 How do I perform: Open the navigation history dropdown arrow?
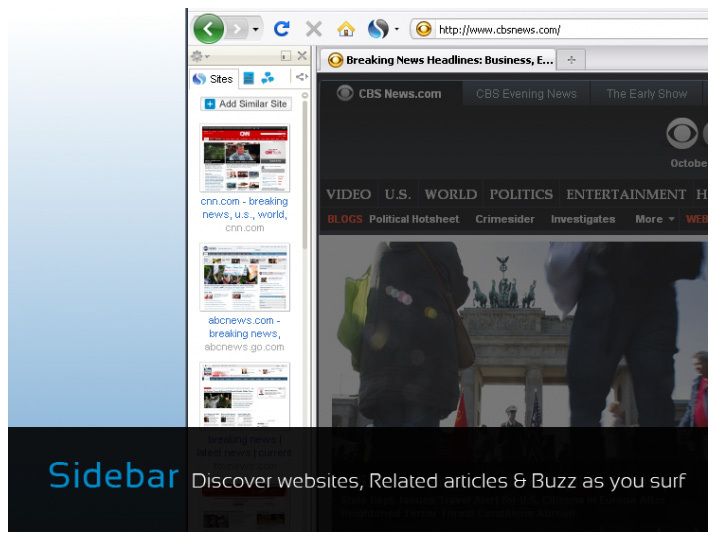tap(255, 30)
